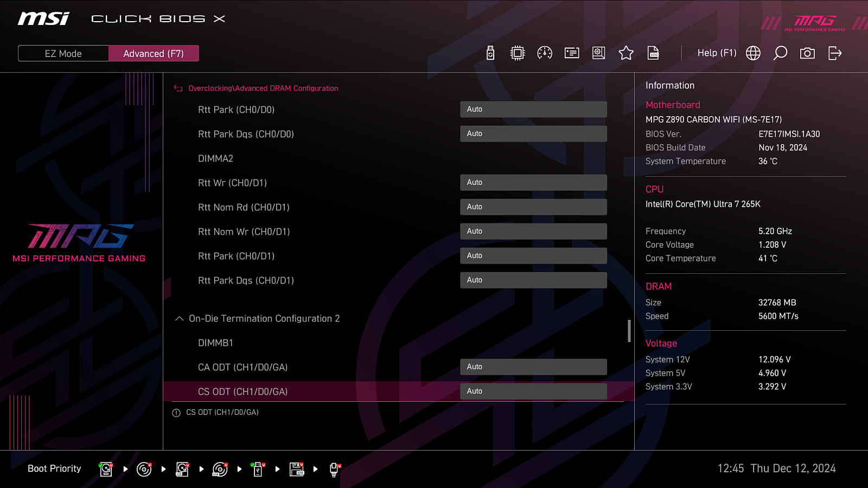Open the Favorites star icon
The image size is (868, 488).
click(x=626, y=53)
